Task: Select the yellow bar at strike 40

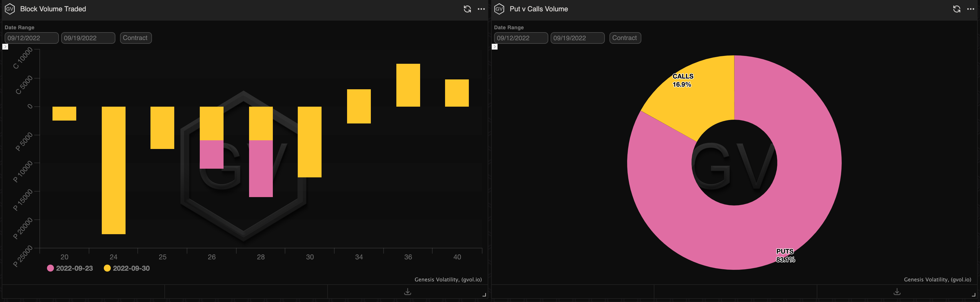Action: click(x=457, y=93)
